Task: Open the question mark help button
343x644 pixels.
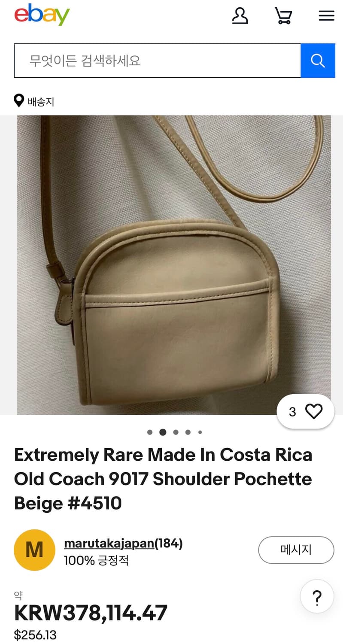Action: 317,596
